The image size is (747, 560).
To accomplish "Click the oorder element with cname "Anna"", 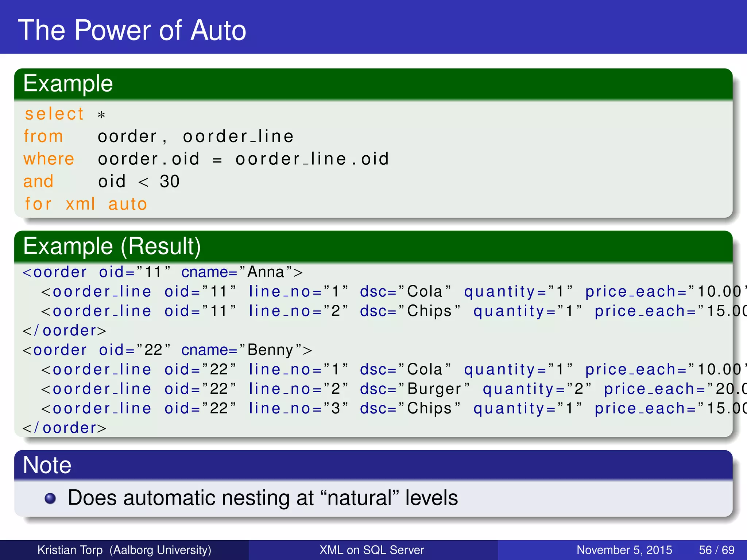I will [x=163, y=272].
